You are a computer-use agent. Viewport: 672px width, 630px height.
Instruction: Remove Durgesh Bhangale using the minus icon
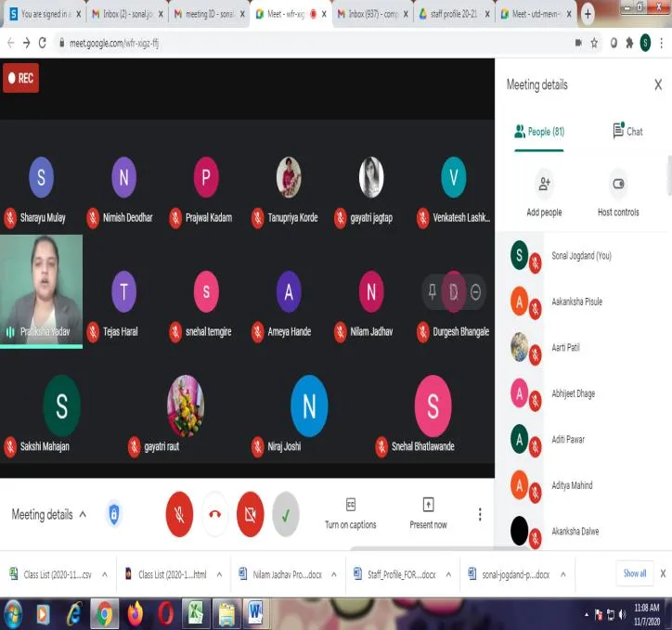point(476,292)
